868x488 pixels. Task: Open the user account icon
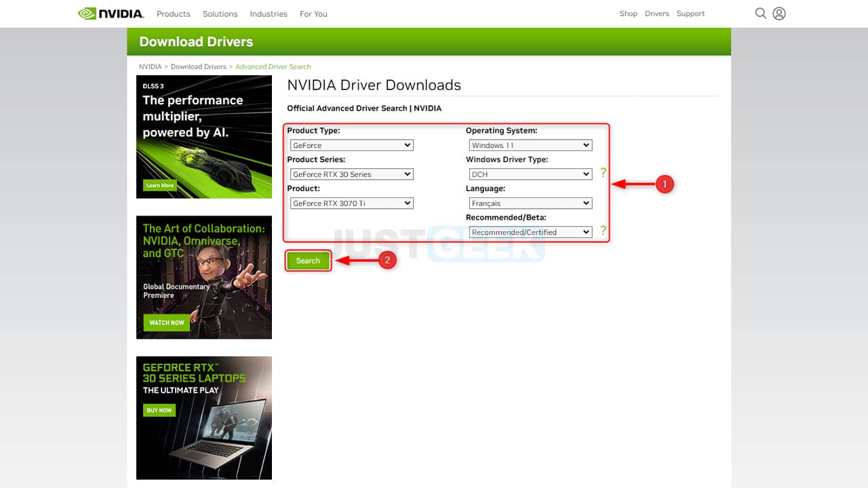tap(779, 14)
